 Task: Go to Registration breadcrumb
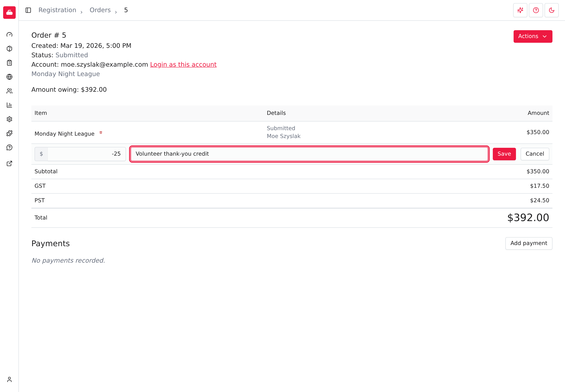tap(57, 10)
